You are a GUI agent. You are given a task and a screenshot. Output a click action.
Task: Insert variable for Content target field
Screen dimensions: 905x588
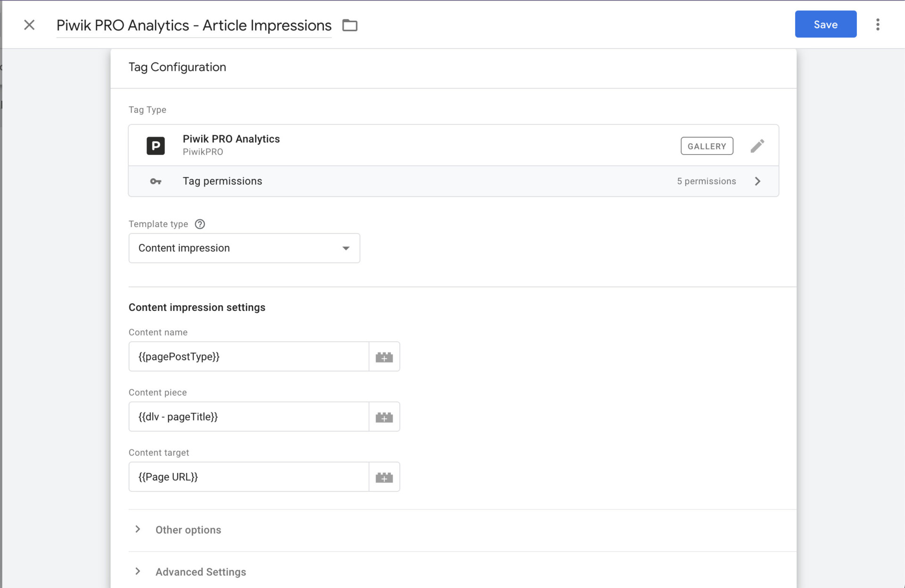[384, 477]
